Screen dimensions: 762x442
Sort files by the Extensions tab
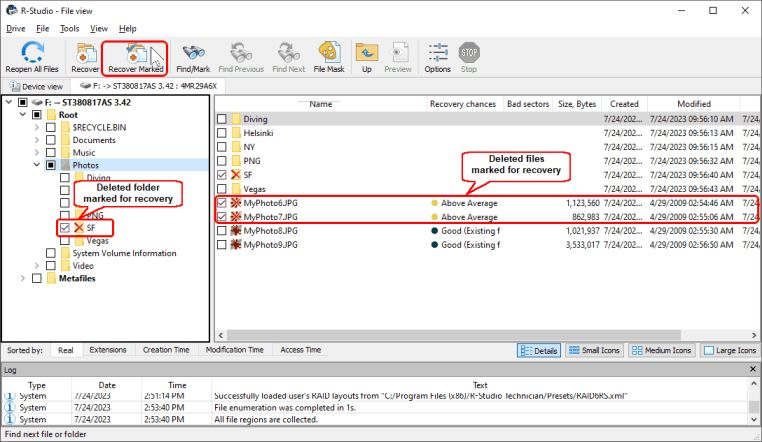(108, 350)
